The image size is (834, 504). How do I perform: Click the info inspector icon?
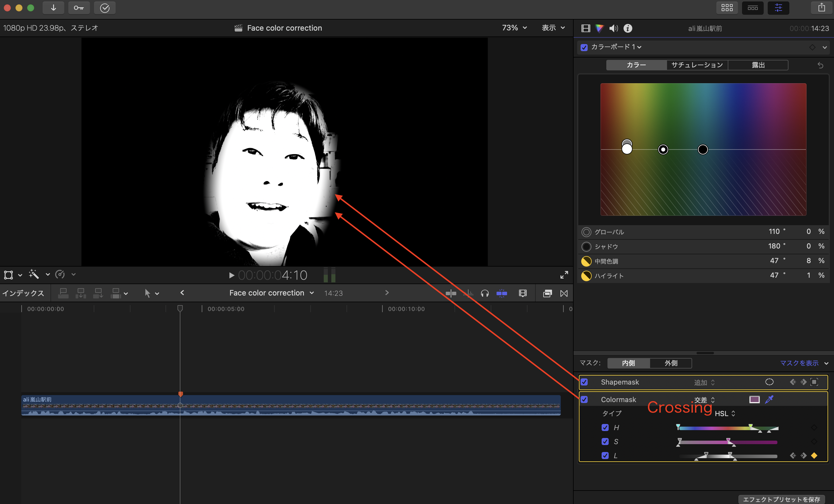[x=628, y=28]
